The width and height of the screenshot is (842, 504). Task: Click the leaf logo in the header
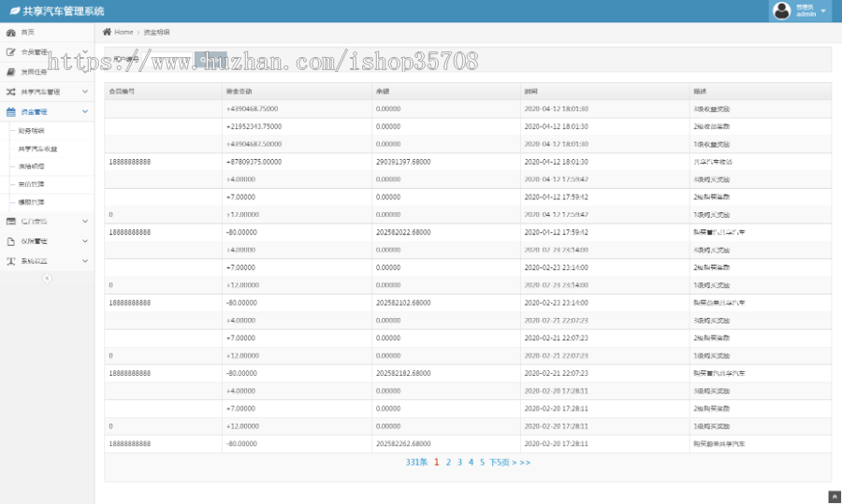pyautogui.click(x=14, y=11)
